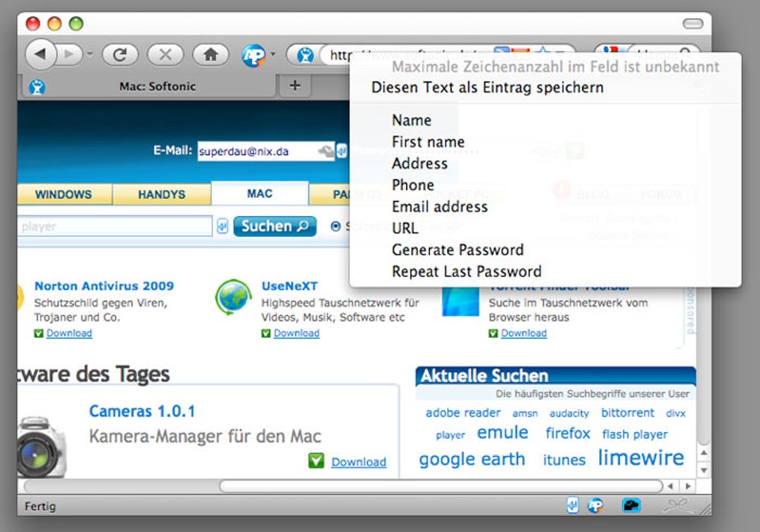The width and height of the screenshot is (760, 532).
Task: Click the UseNeXT globe icon
Action: coord(234,297)
